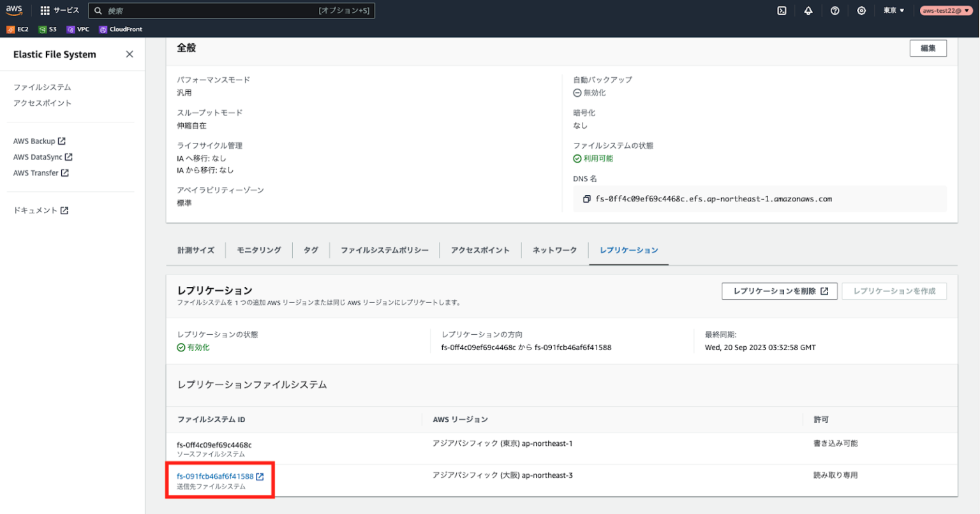Open the EC2 shortcut in favorites bar
This screenshot has width=980, height=514.
point(18,29)
